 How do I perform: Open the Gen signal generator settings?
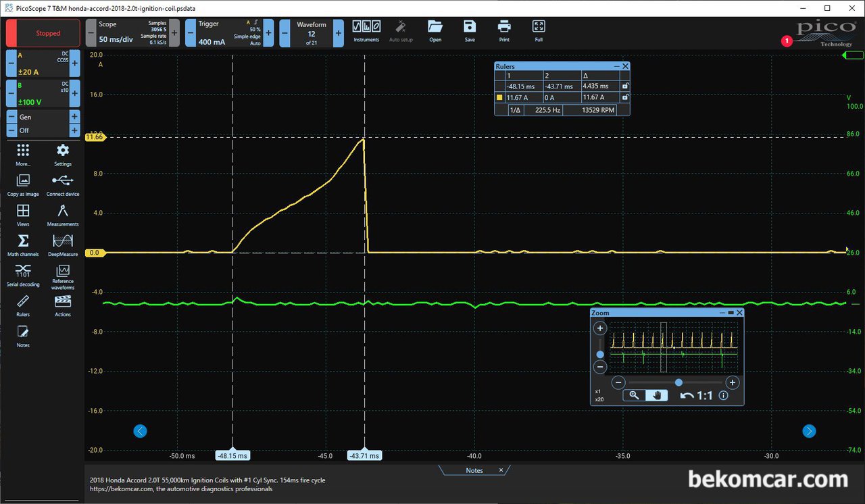point(43,117)
